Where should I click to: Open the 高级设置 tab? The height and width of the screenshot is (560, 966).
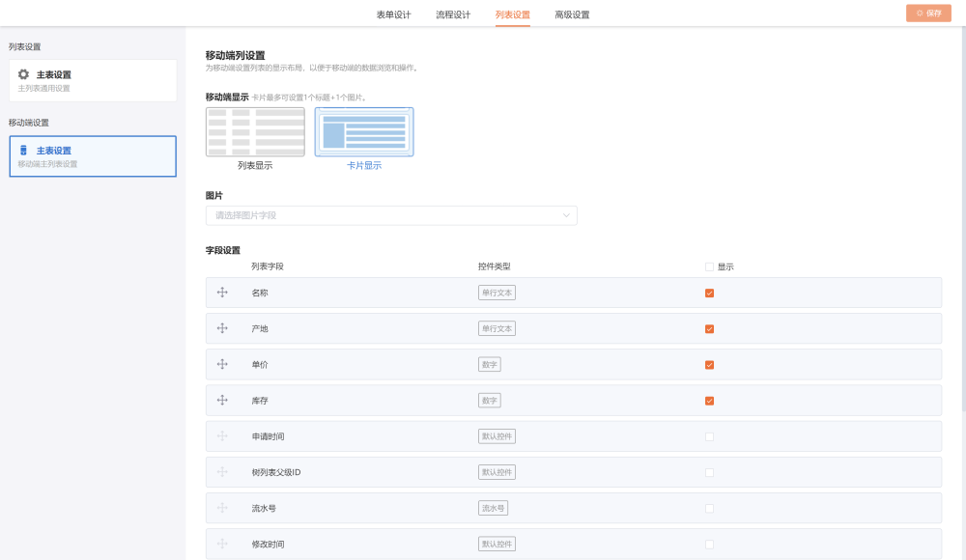pos(572,14)
